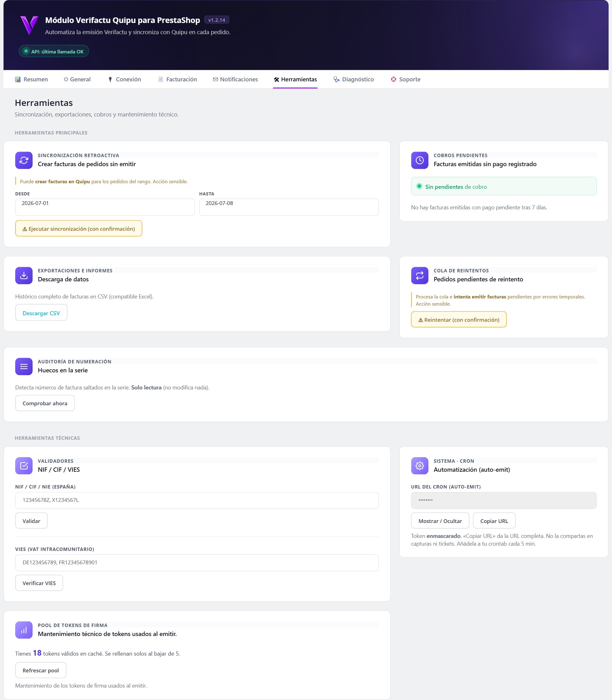The image size is (612, 700).
Task: Click the document icon of Facturación tab
Action: click(161, 79)
